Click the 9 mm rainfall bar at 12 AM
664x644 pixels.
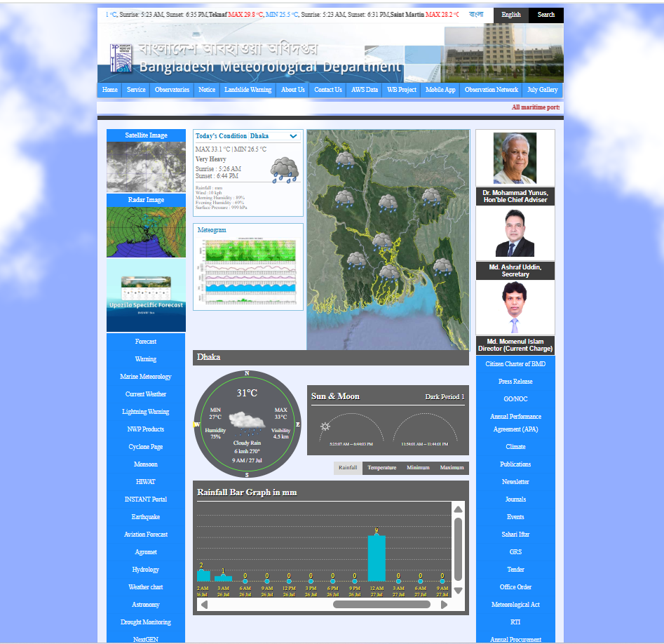click(x=377, y=558)
